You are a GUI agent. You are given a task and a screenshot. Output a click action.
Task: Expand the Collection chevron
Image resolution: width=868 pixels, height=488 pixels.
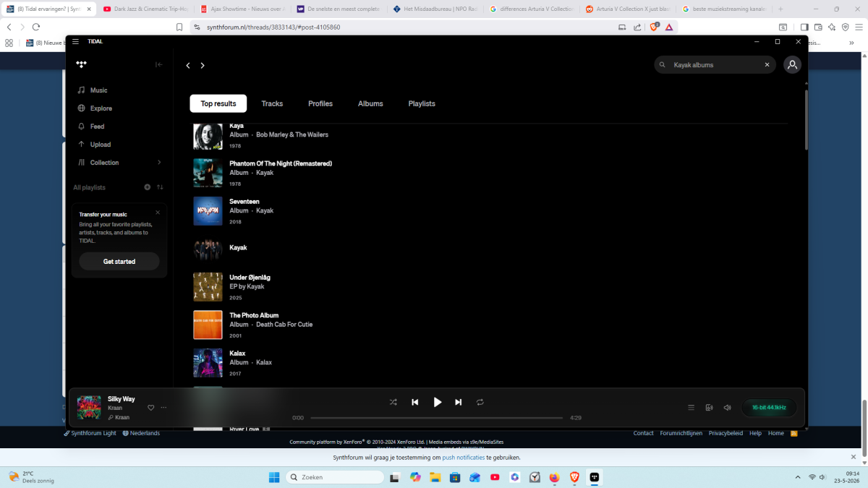tap(159, 163)
